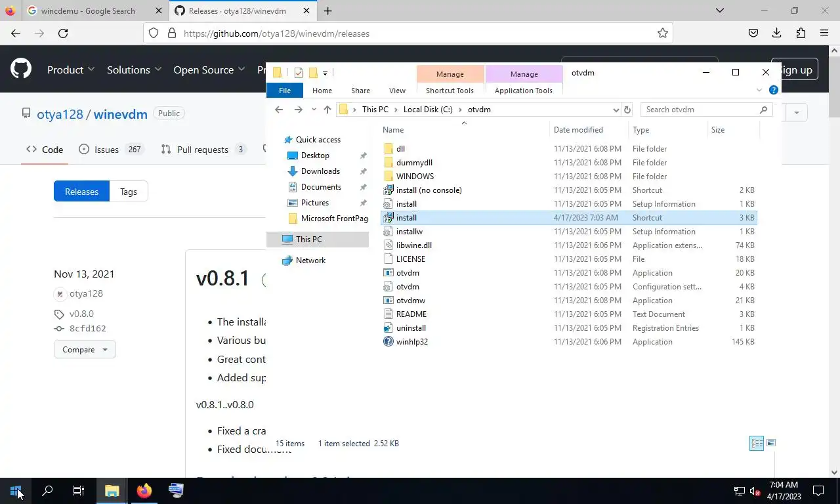Open Windows Start menu

[16, 491]
